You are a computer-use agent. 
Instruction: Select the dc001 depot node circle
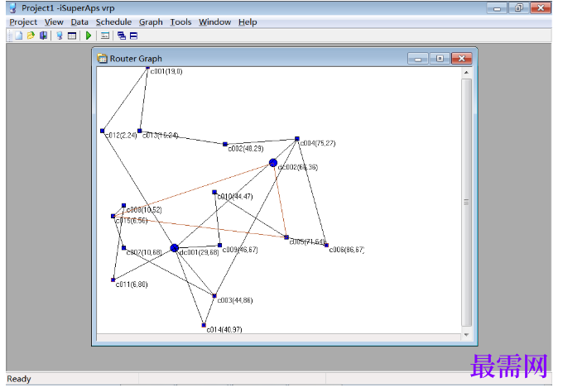pyautogui.click(x=174, y=248)
